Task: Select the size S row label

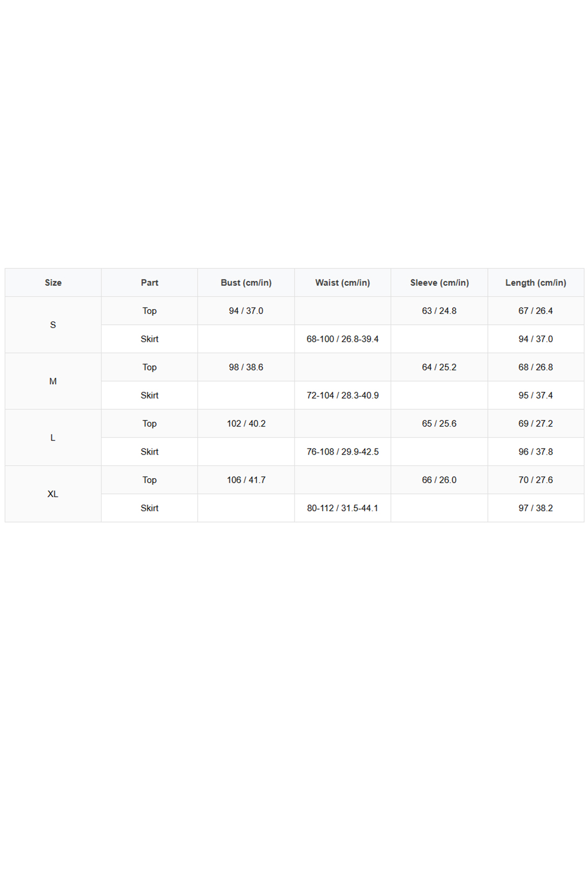Action: tap(53, 325)
